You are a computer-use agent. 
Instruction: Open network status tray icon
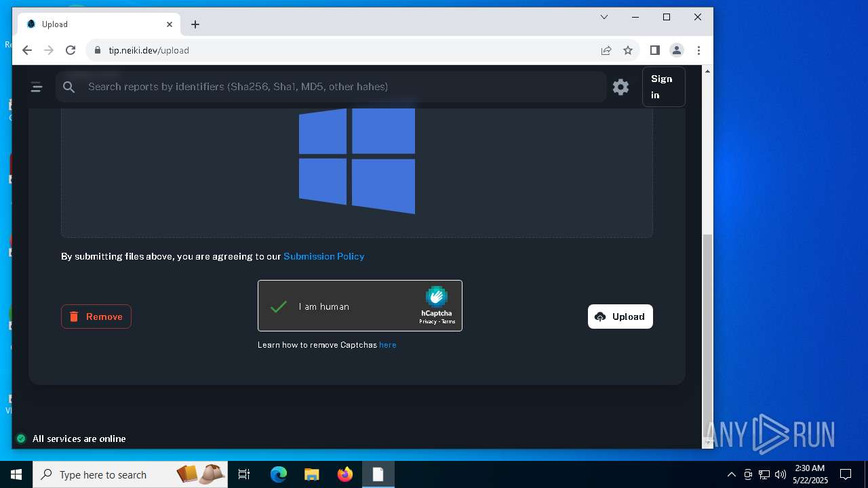(764, 474)
